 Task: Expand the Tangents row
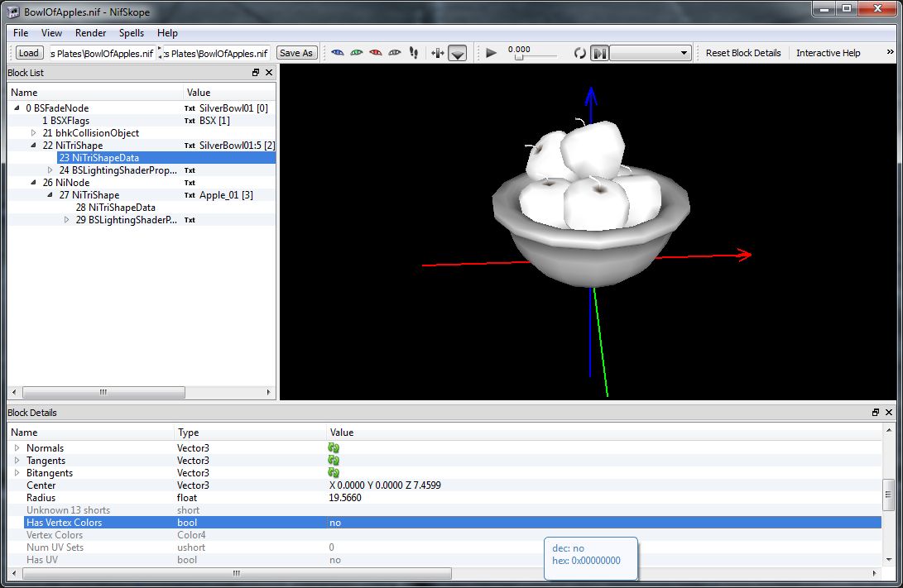pos(17,461)
